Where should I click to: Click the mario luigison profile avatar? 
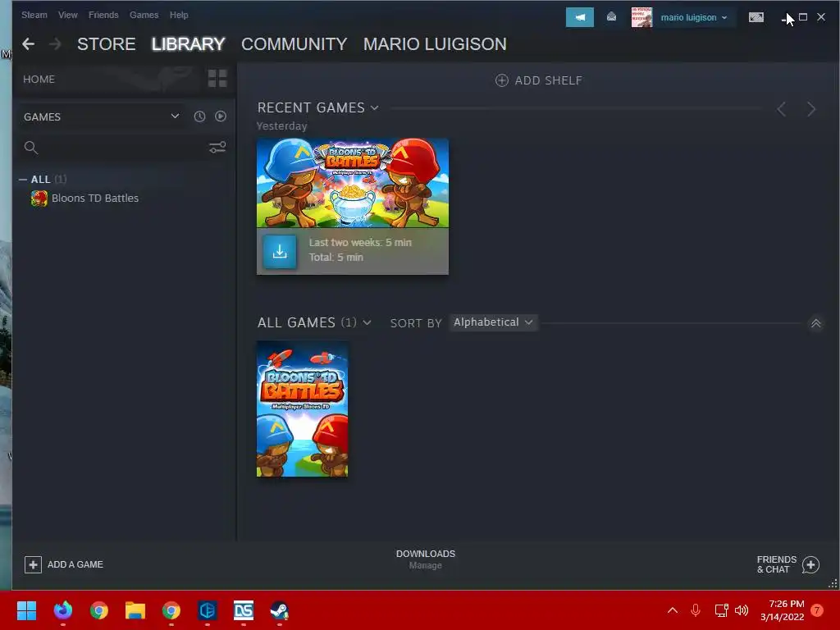tap(641, 17)
